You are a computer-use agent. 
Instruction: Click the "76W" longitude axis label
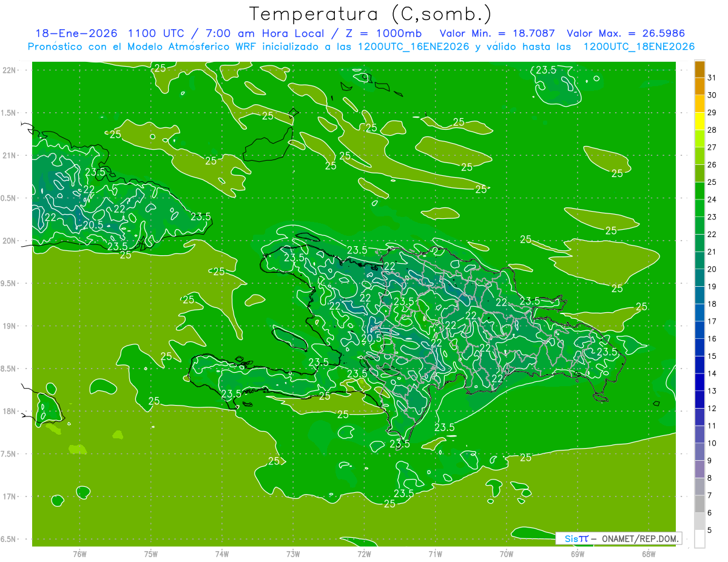[79, 553]
